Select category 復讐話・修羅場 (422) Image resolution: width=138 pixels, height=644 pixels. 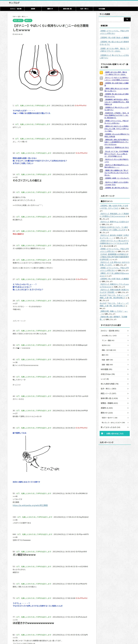tap(115, 403)
